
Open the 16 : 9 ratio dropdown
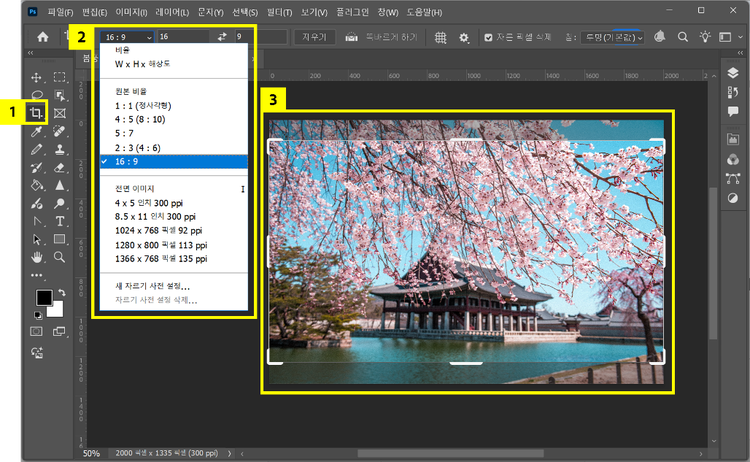coord(127,37)
